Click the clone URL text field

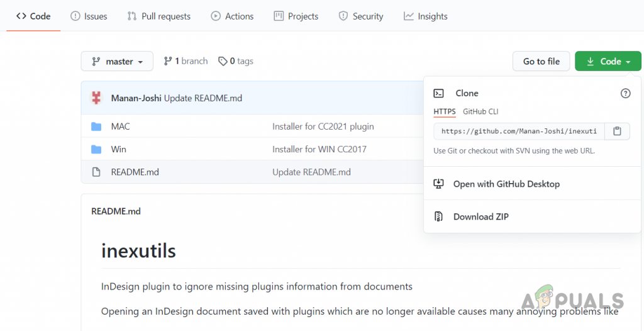(x=519, y=131)
